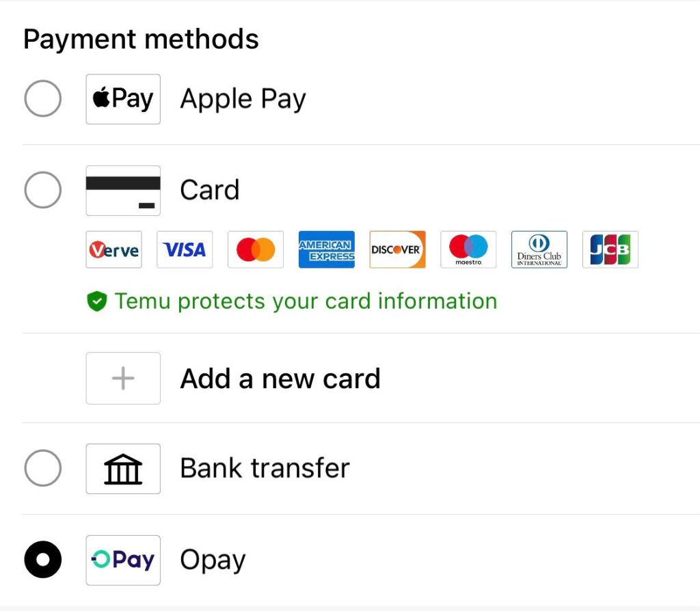
Task: Click the Discover card logo
Action: point(397,249)
